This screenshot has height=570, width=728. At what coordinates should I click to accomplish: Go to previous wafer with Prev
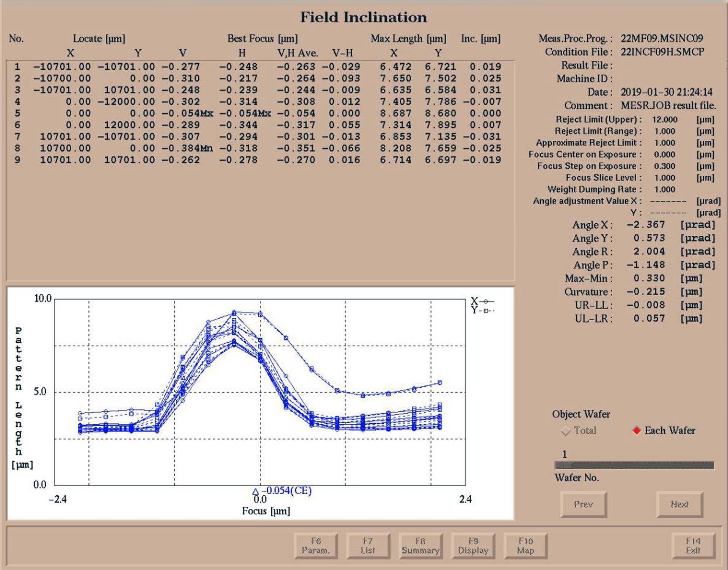click(584, 504)
